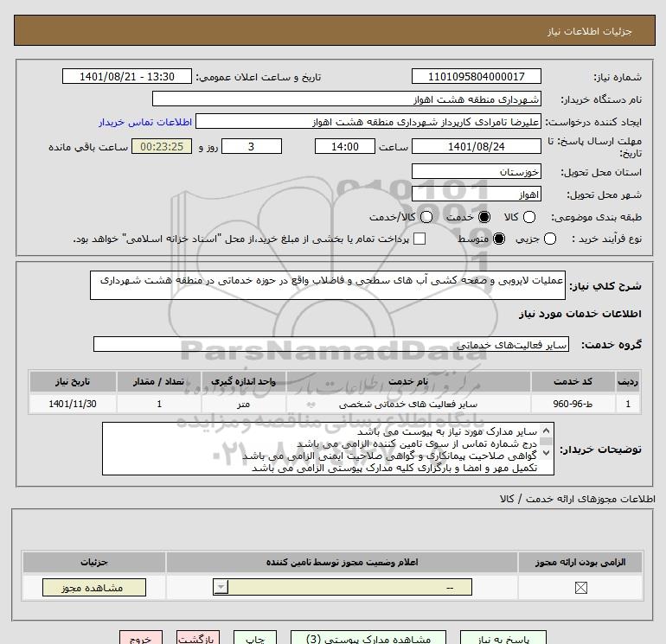Click the line سایر مدارک مورد نیاز به پیوست

(447, 431)
